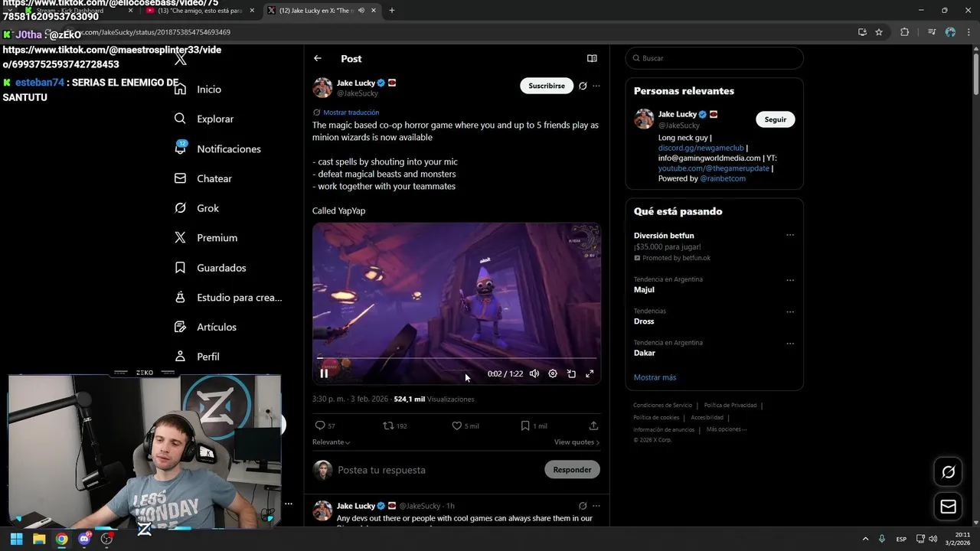Share the post via share icon

[593, 425]
